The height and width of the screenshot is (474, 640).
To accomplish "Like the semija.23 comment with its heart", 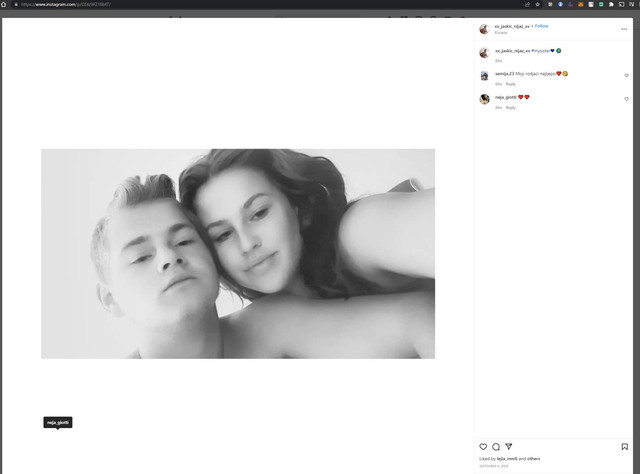I will [x=627, y=76].
